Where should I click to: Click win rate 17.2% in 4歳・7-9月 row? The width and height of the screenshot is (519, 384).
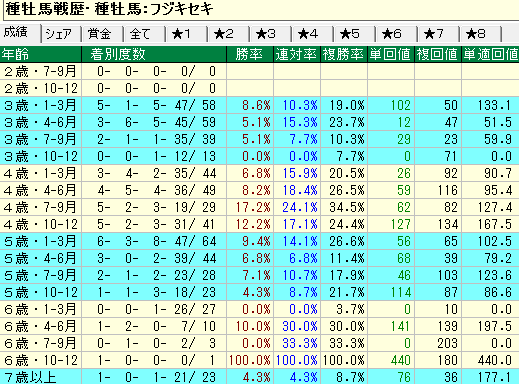[253, 207]
